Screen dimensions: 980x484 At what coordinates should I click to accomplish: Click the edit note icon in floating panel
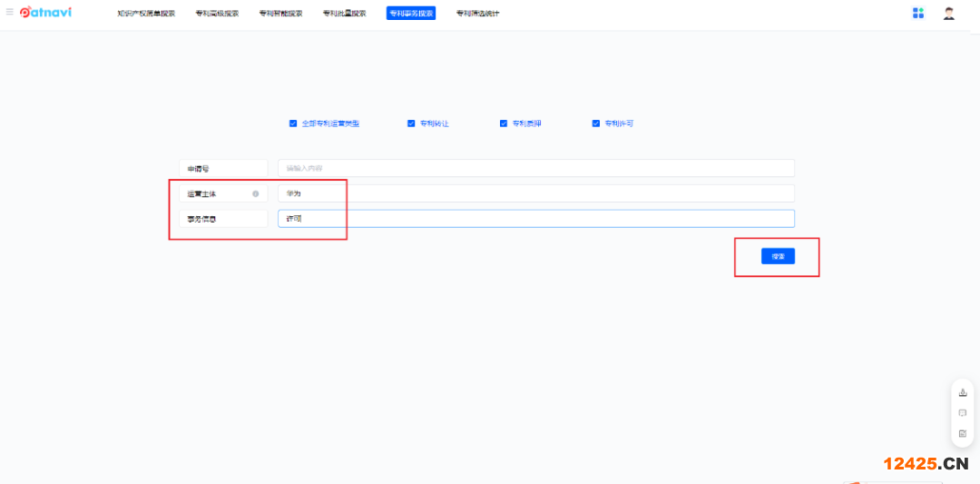click(x=963, y=433)
